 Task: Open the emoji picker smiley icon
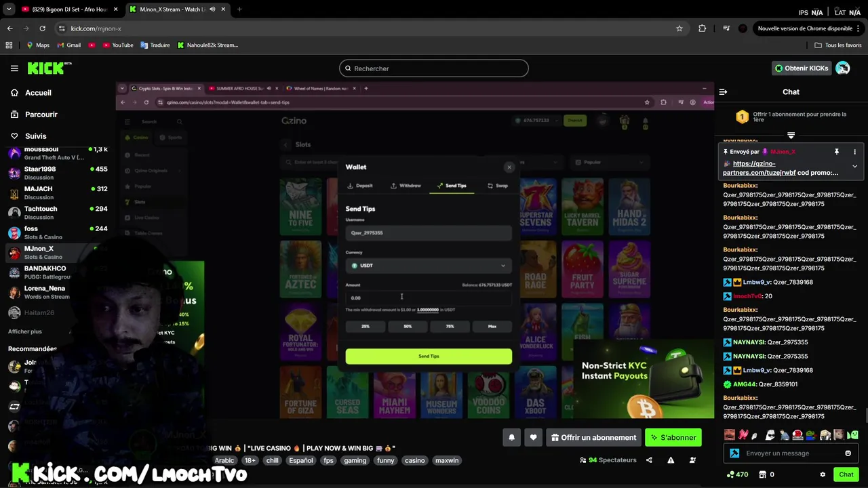848,453
